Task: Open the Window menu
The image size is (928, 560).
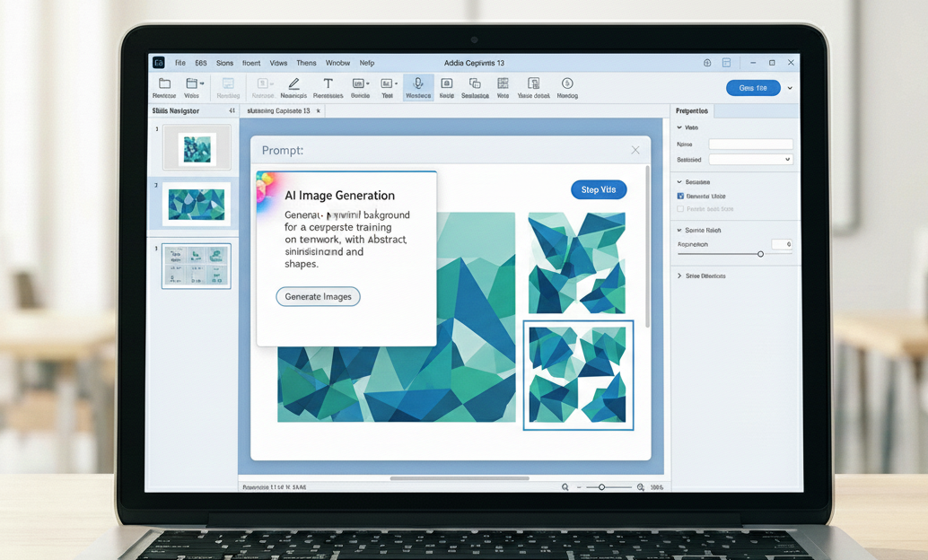Action: point(337,63)
